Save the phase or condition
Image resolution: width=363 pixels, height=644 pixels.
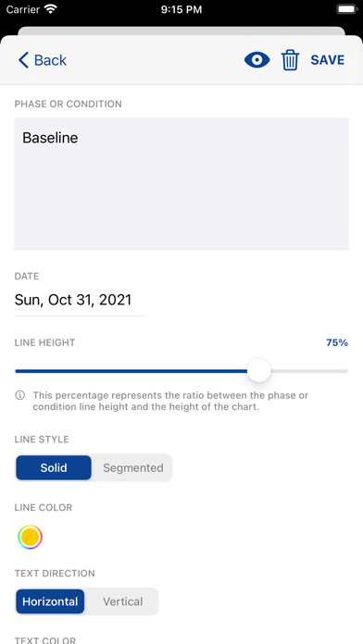(x=328, y=60)
